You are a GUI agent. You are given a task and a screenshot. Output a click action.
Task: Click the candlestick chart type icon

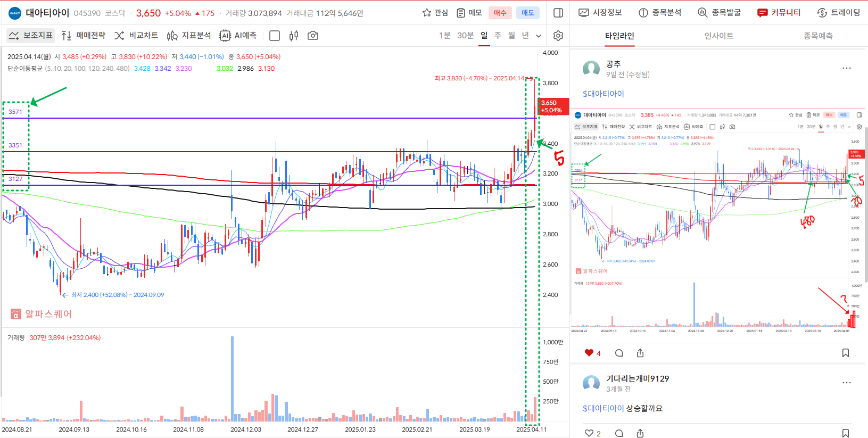click(x=294, y=36)
